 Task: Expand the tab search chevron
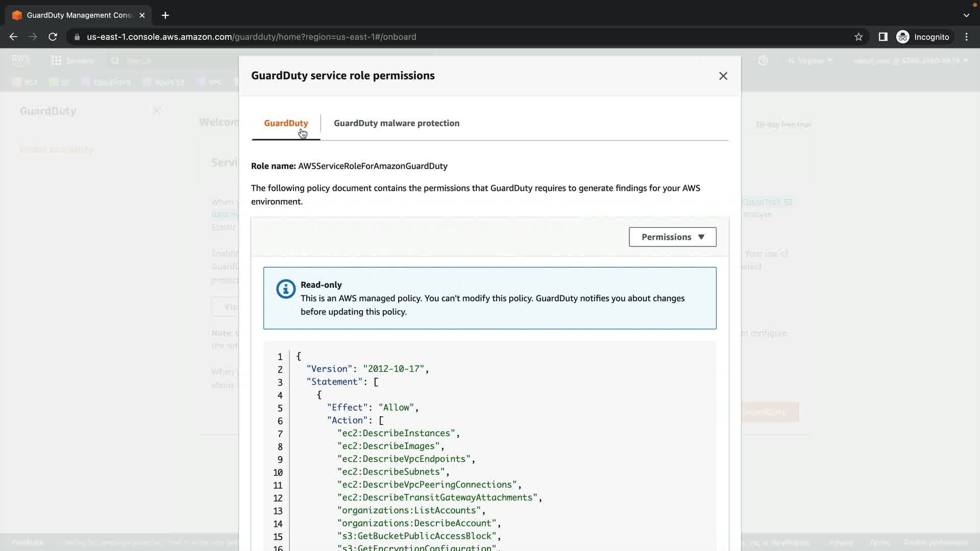point(966,15)
